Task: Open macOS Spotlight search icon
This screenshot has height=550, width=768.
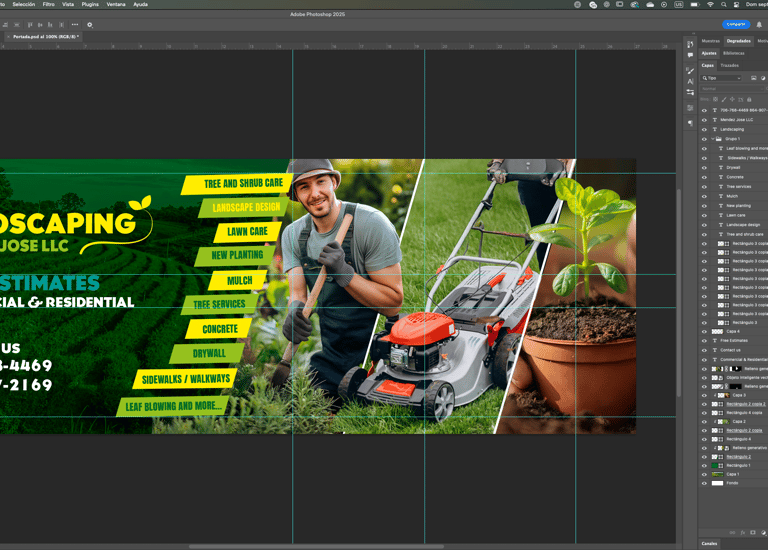Action: point(723,4)
